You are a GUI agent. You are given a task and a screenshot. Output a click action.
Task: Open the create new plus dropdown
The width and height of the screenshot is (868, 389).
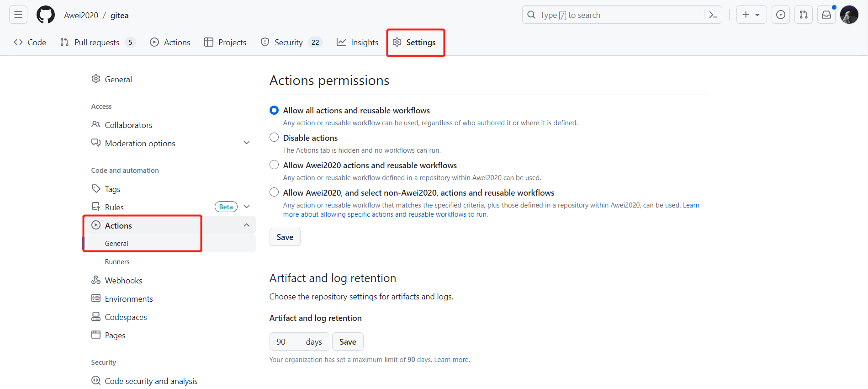(x=751, y=15)
